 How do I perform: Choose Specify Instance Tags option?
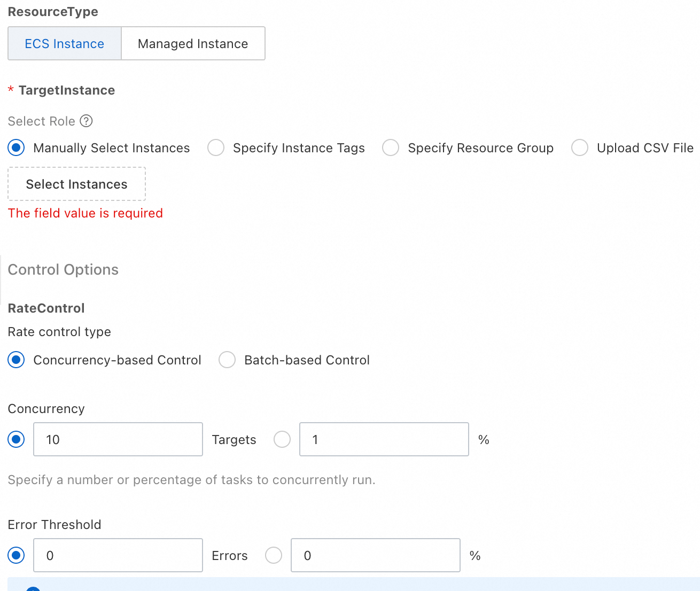216,148
